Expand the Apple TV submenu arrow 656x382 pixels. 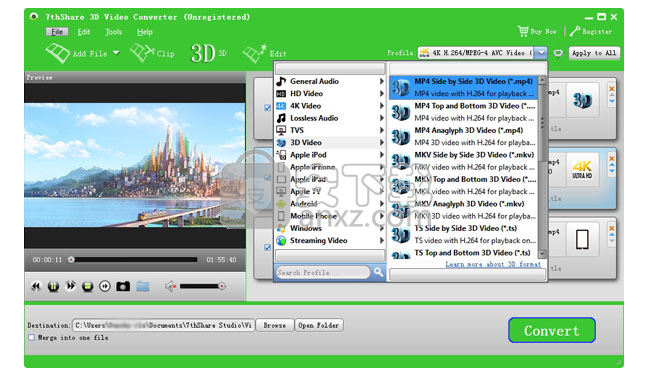(382, 192)
